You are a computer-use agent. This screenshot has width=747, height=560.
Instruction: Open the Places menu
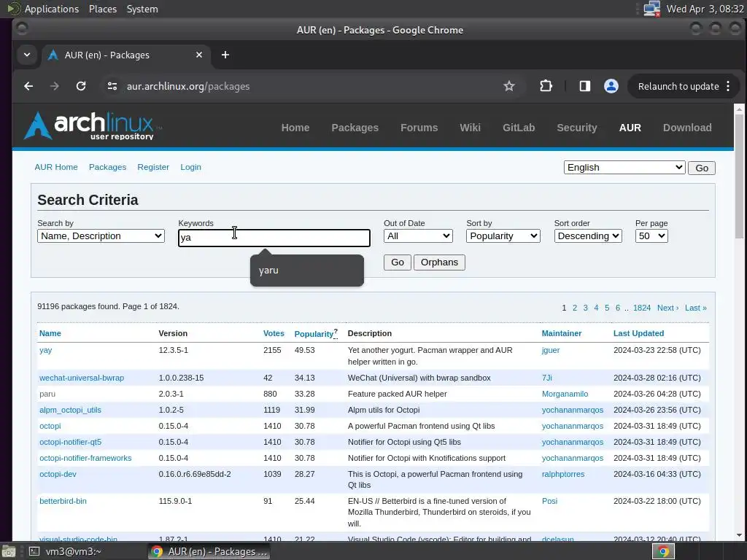point(102,9)
